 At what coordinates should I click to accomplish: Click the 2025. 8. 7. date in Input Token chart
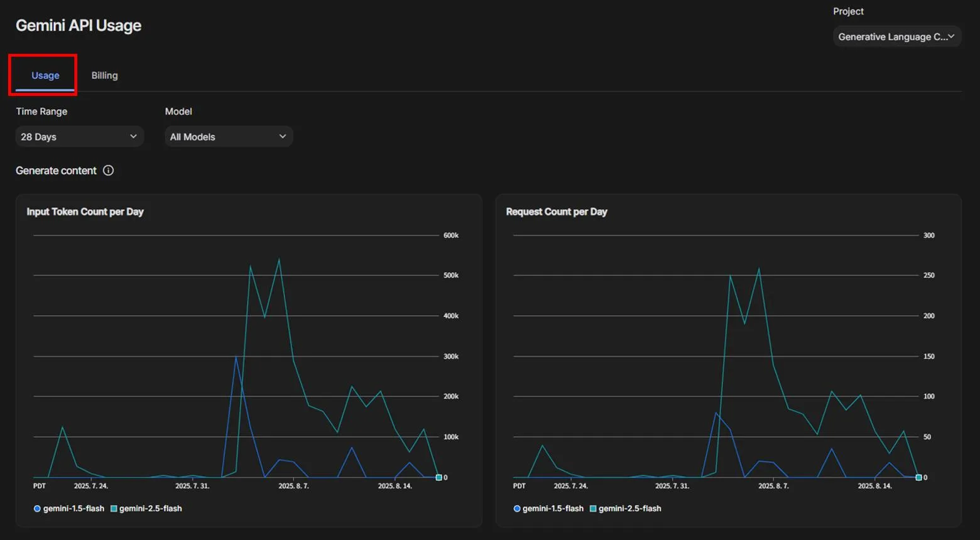(x=293, y=486)
